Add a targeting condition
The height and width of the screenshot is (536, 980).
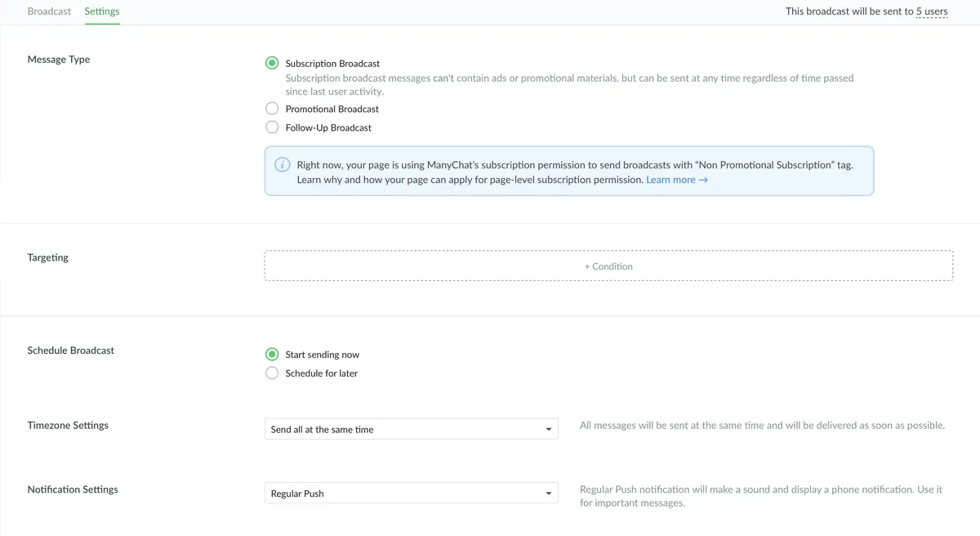pos(608,266)
